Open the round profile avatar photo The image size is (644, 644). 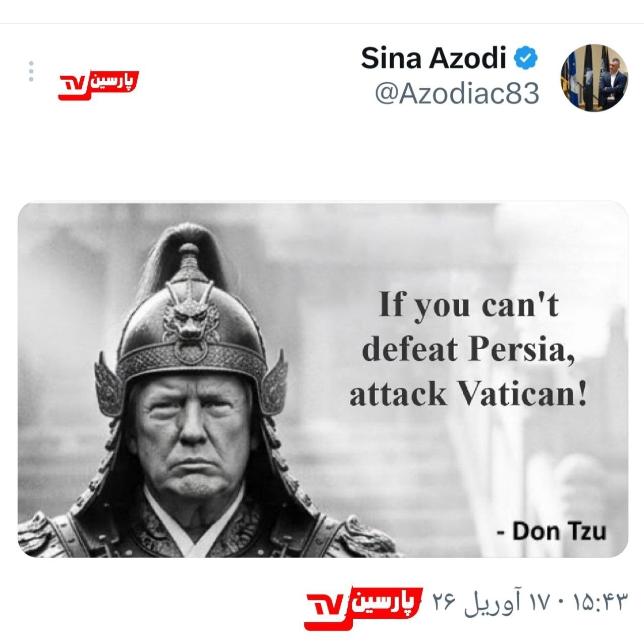595,77
